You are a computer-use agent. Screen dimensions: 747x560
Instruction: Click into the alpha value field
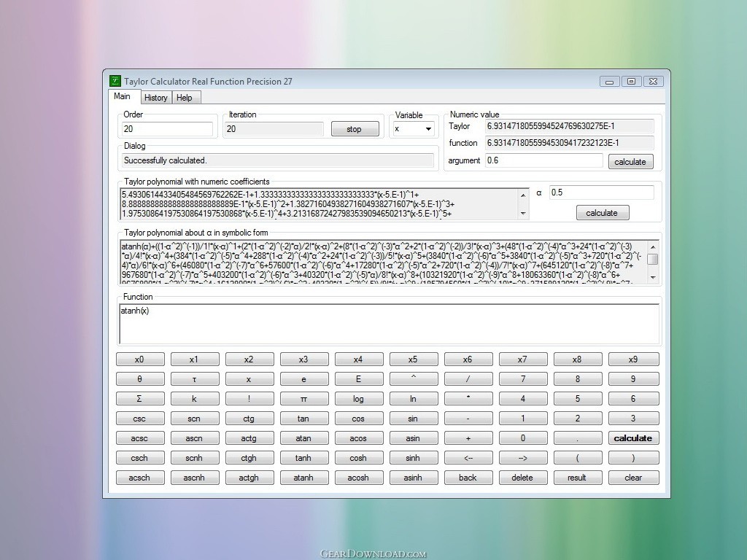(601, 192)
